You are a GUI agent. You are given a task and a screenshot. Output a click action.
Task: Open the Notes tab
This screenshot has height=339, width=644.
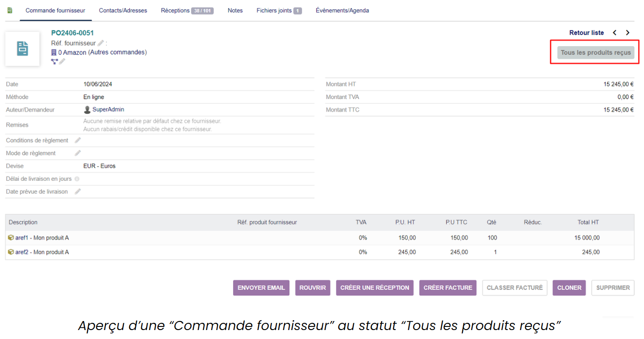pyautogui.click(x=235, y=10)
